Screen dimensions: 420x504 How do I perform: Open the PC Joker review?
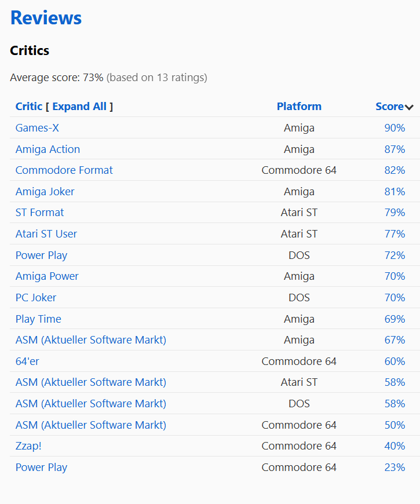36,297
